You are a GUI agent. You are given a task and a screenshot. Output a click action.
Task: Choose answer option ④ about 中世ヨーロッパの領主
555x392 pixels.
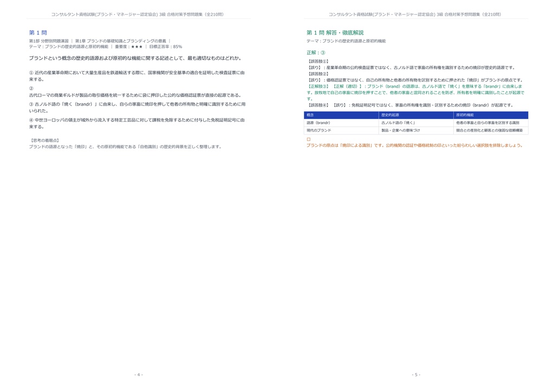tap(137, 123)
